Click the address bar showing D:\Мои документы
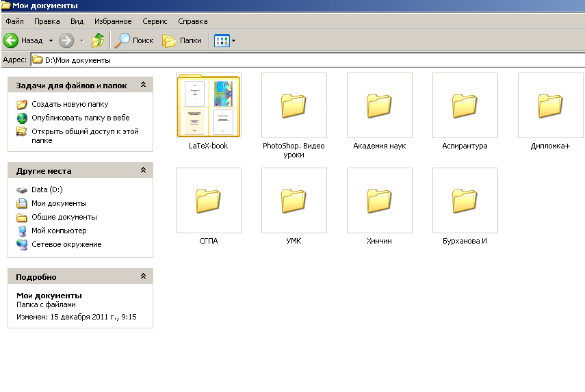 (308, 60)
